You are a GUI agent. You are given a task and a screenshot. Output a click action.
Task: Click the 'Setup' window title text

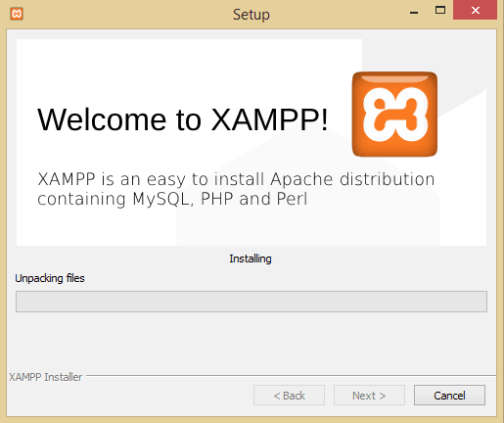coord(252,15)
